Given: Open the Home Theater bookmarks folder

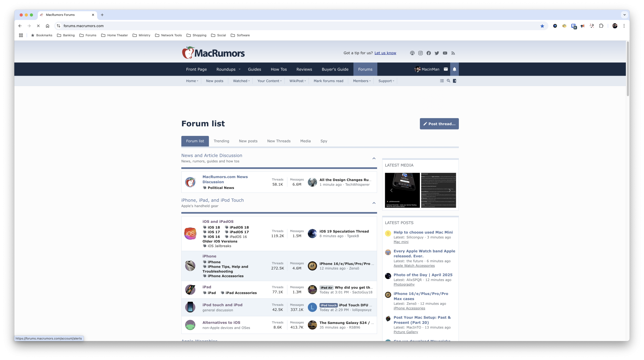Looking at the screenshot, I should click(x=115, y=35).
